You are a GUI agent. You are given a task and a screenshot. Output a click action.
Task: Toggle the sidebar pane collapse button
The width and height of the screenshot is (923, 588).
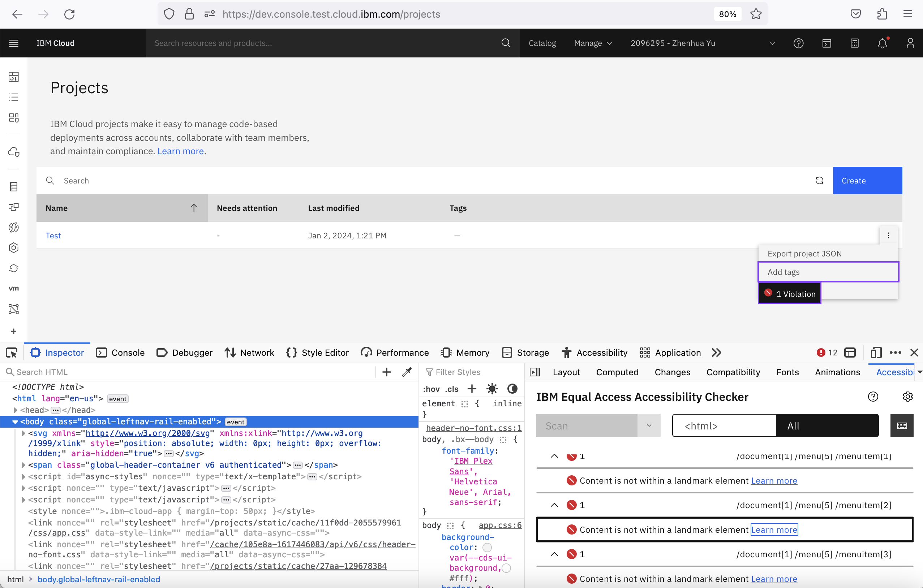[x=535, y=372]
